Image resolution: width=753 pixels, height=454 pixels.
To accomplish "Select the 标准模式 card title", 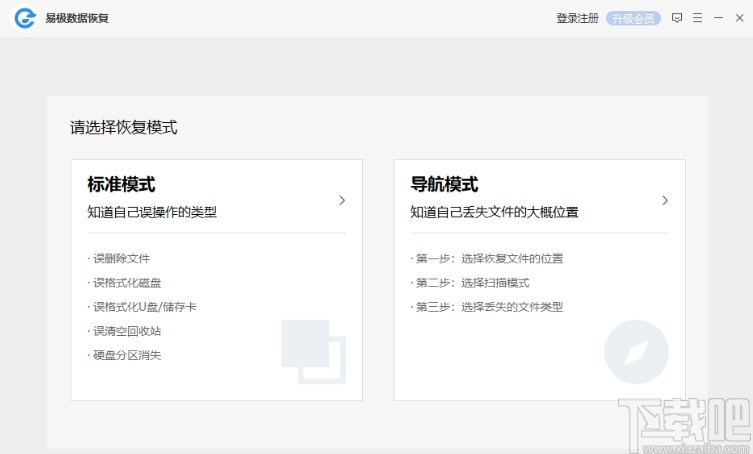I will [x=121, y=184].
